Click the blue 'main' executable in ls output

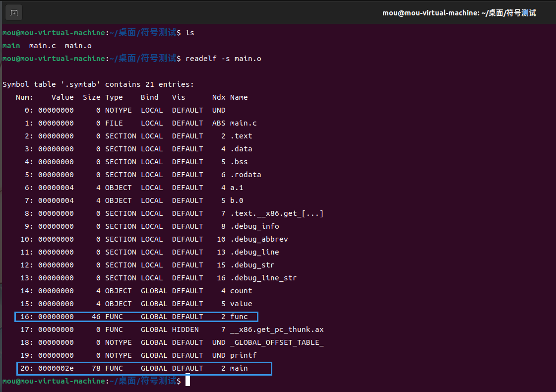(11, 46)
